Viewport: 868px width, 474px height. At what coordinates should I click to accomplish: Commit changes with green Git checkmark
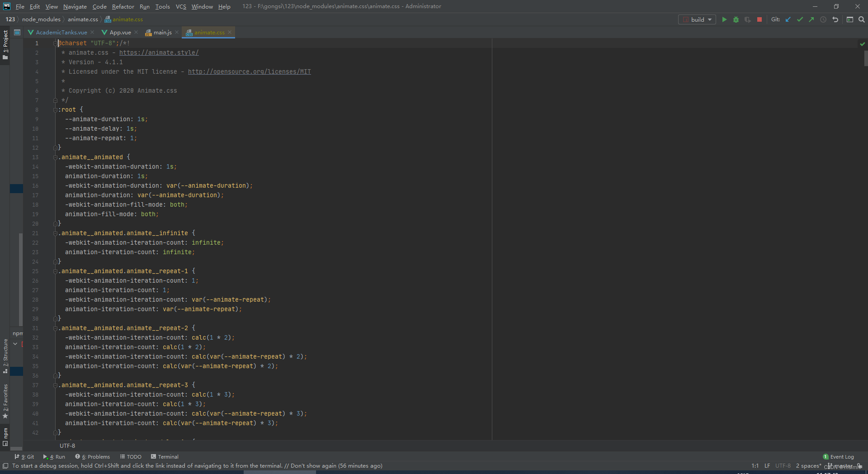click(800, 19)
